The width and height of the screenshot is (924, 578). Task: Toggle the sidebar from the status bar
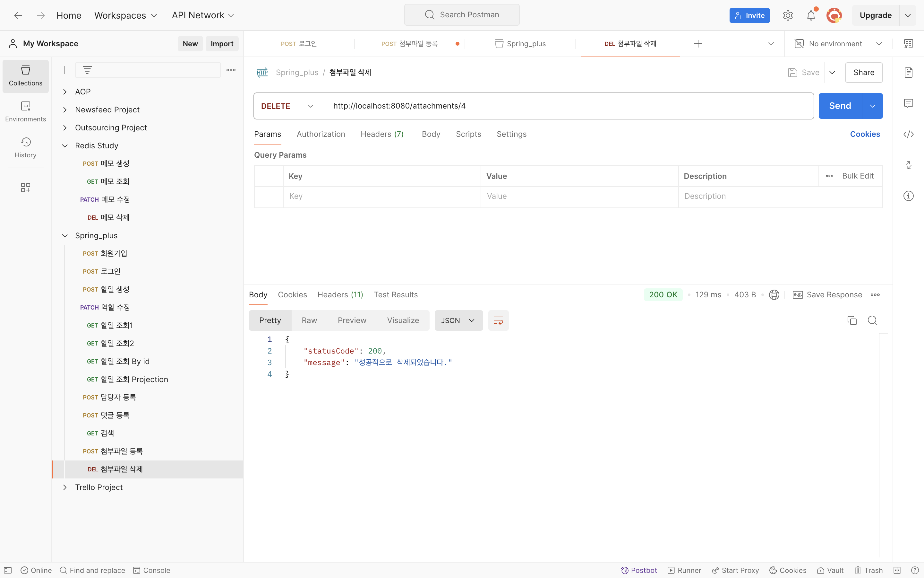8,570
